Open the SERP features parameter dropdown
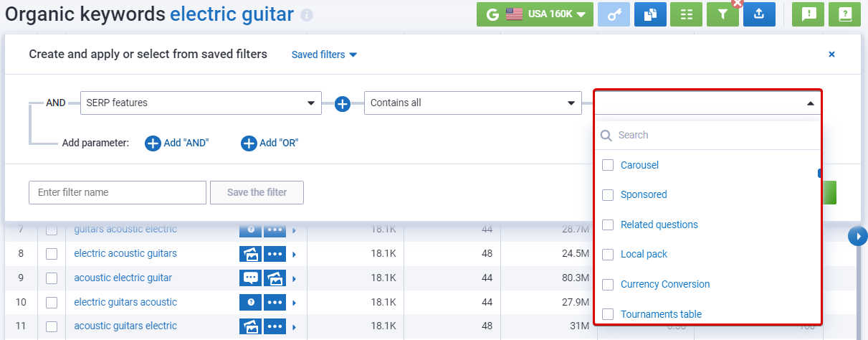Screen dimensions: 868x340 [x=201, y=103]
